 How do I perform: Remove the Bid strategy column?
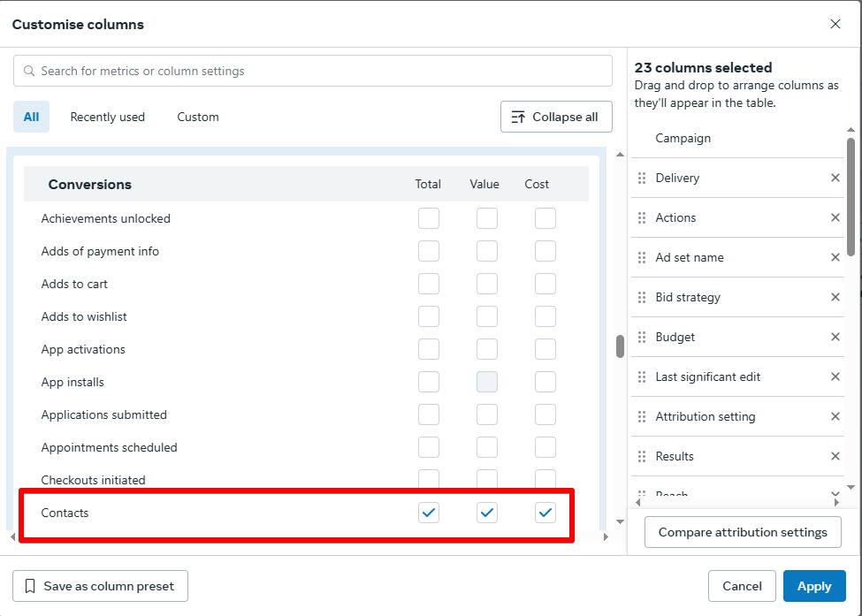[835, 297]
